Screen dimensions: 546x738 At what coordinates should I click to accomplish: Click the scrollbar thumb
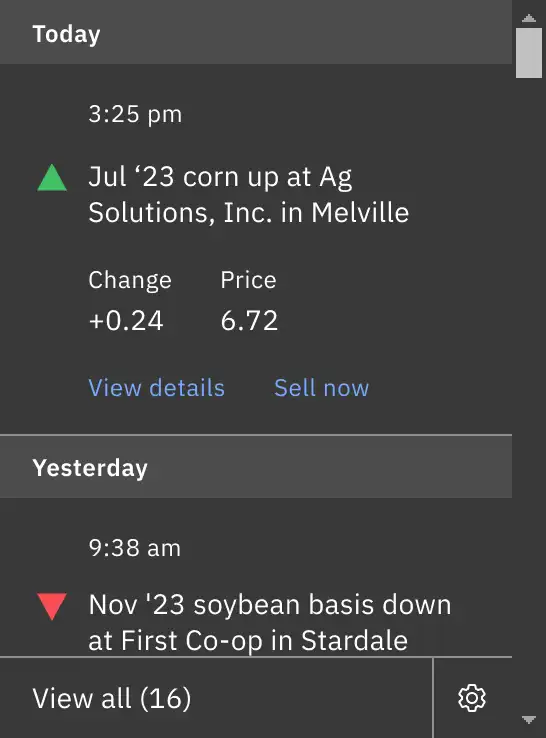pos(529,53)
